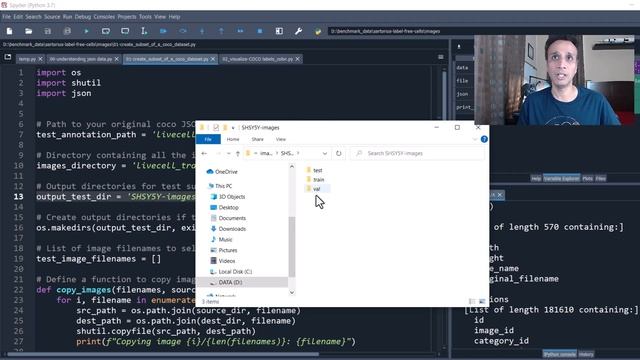Click the Save all files icon
The width and height of the screenshot is (640, 360).
click(x=67, y=31)
